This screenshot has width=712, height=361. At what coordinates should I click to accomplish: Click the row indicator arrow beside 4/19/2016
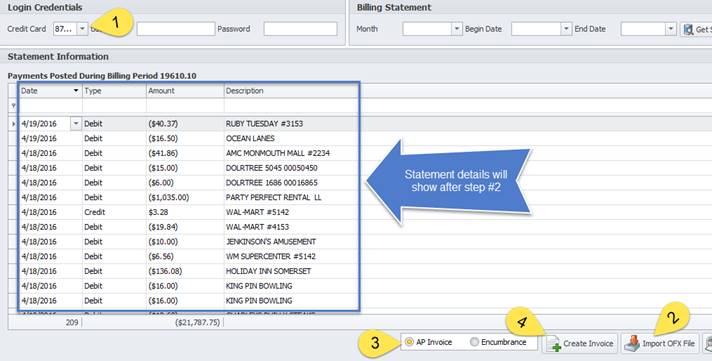point(13,124)
